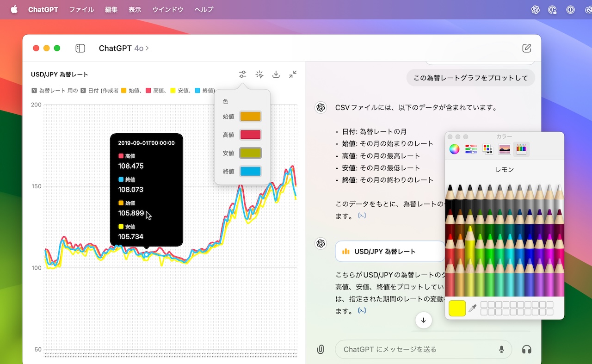Toggle the ChatGPT sidebar panel icon
The height and width of the screenshot is (364, 592).
[80, 48]
